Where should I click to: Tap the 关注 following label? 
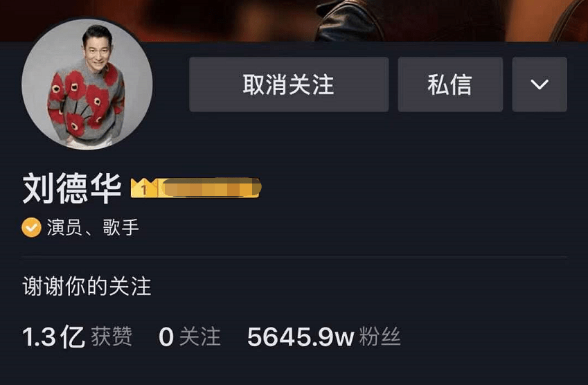click(x=200, y=337)
